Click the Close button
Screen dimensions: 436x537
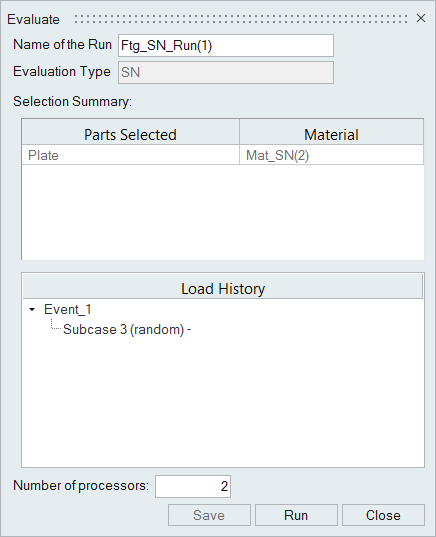[x=383, y=515]
